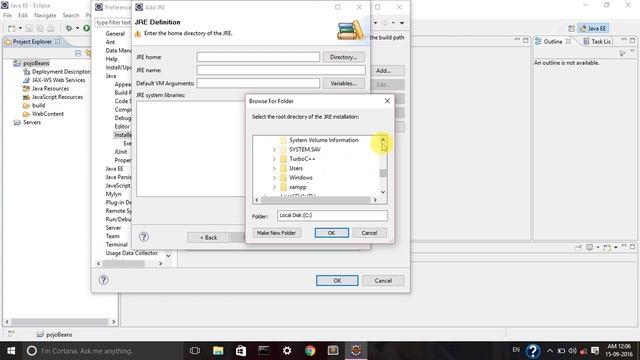The image size is (640, 360).
Task: Click folder tree scroll down arrow
Action: pyautogui.click(x=383, y=192)
